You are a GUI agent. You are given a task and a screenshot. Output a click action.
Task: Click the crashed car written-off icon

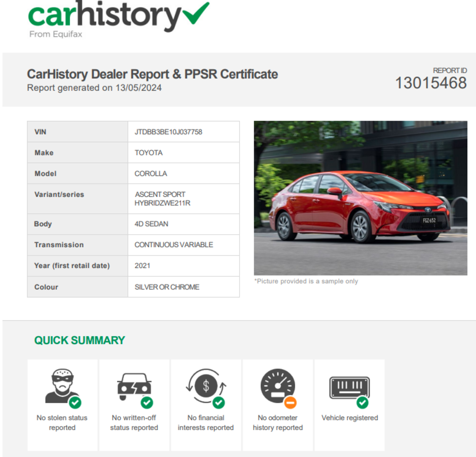134,386
